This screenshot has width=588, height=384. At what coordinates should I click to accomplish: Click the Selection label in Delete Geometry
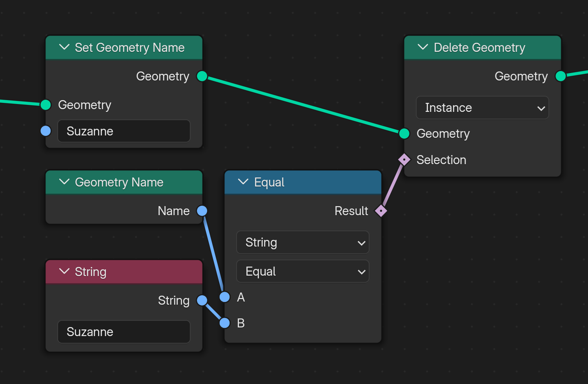point(441,160)
